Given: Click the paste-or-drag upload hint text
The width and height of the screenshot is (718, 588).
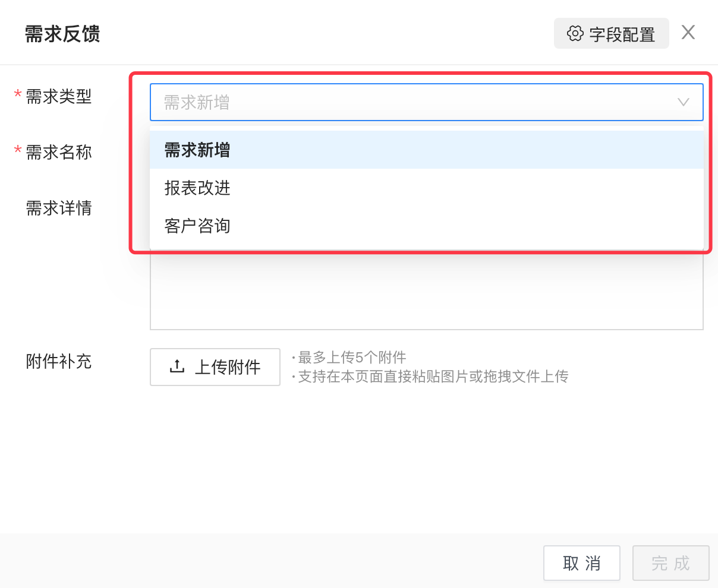Looking at the screenshot, I should pyautogui.click(x=433, y=377).
